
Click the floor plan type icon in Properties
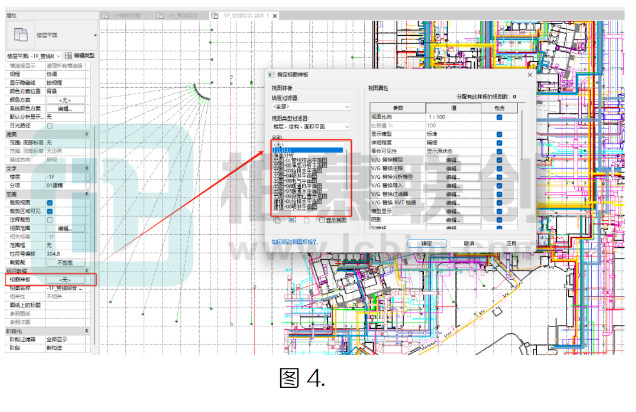(x=20, y=35)
